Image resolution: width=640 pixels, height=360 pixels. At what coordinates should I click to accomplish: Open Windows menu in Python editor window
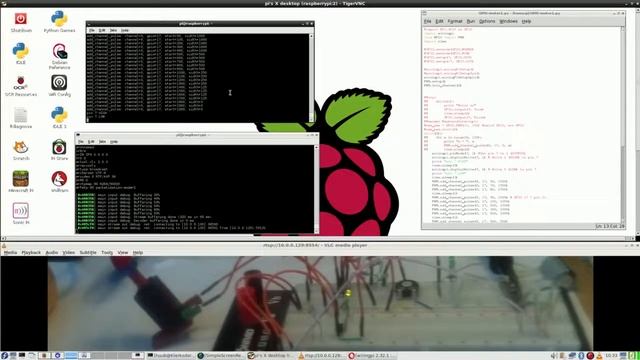coord(508,21)
